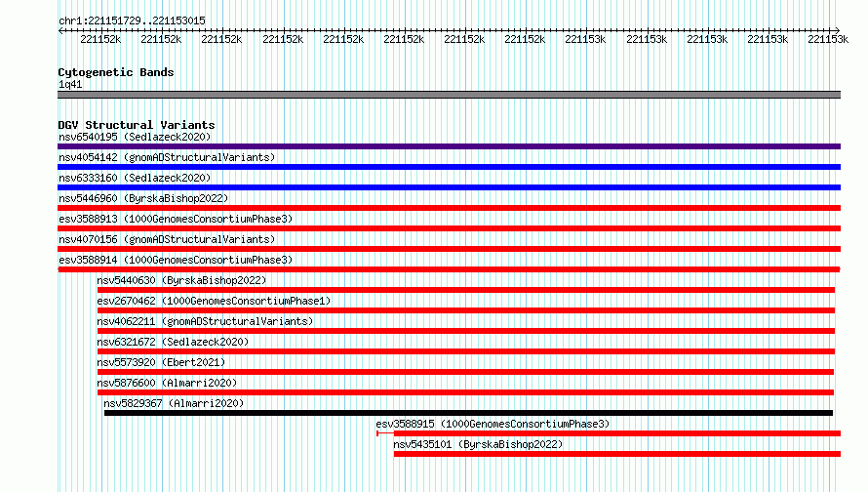Open variant label nsv6321672 (Sedlazeck2020)
The image size is (868, 492).
173,342
